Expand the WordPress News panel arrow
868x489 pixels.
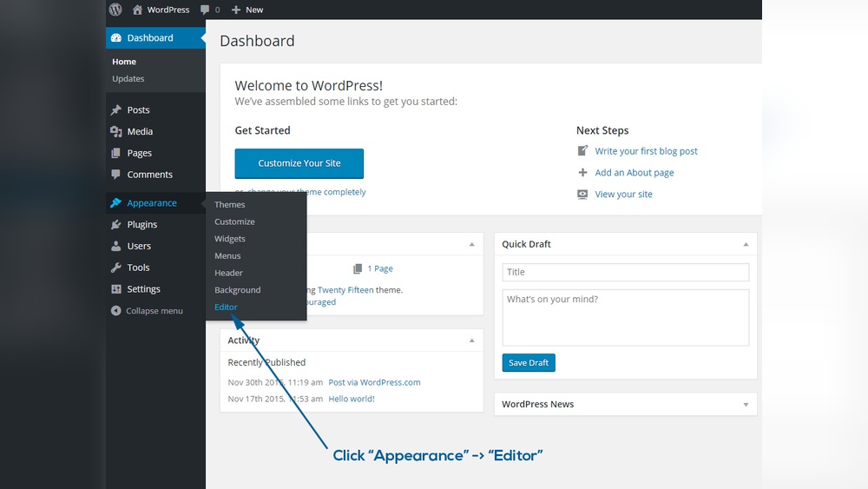click(x=746, y=405)
